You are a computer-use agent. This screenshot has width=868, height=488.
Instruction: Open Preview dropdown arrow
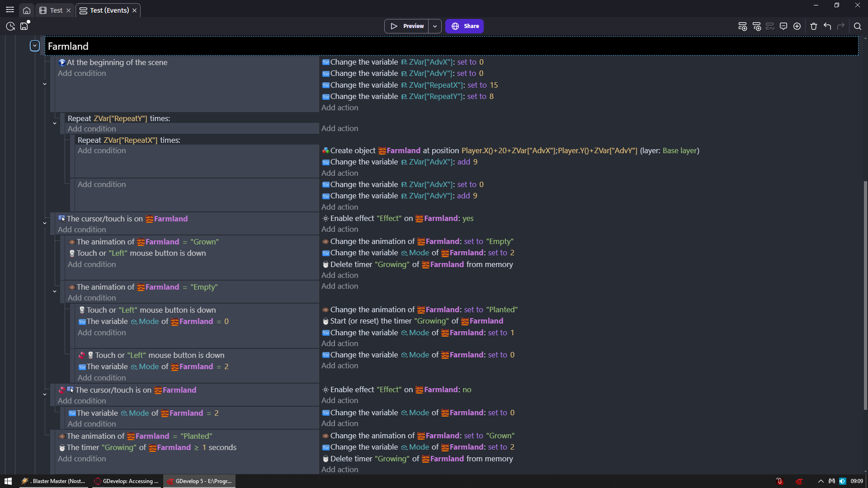coord(435,26)
